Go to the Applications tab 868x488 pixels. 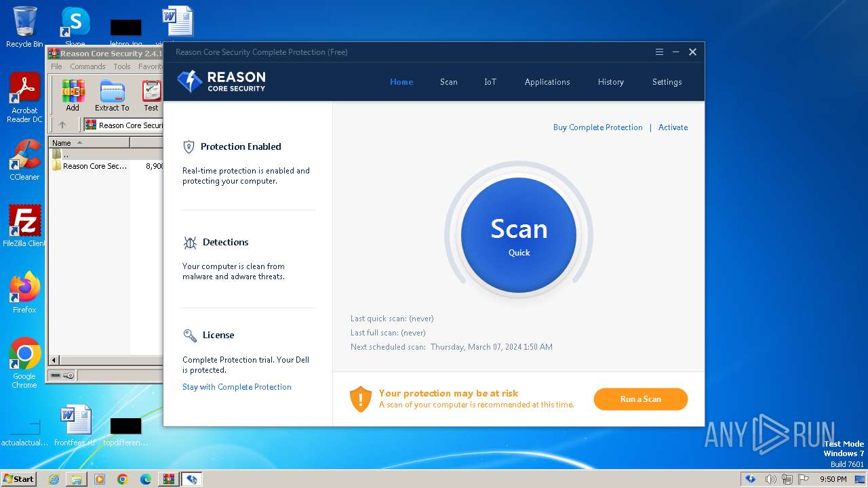pos(547,82)
